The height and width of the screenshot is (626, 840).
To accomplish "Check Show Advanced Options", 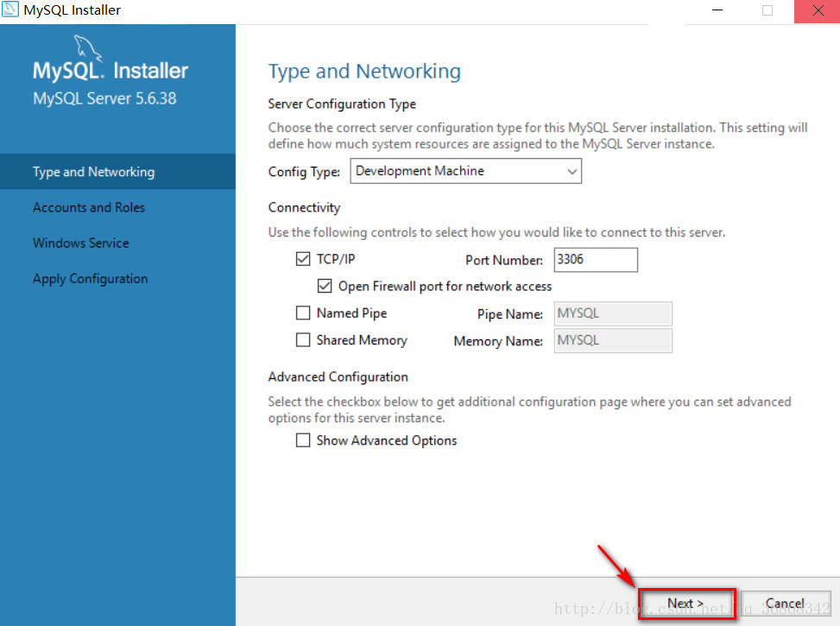I will pyautogui.click(x=303, y=440).
